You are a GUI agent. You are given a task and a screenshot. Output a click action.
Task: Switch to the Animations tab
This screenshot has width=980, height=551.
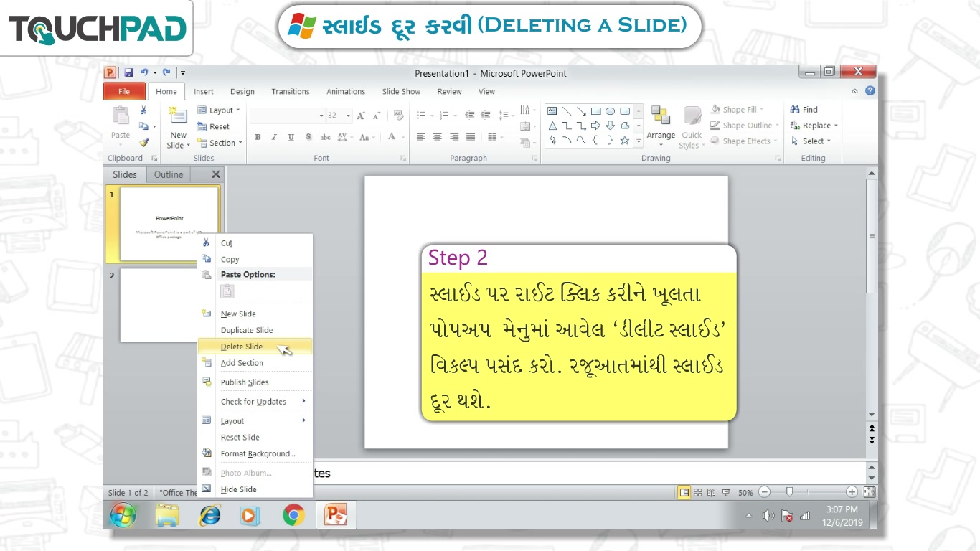346,91
